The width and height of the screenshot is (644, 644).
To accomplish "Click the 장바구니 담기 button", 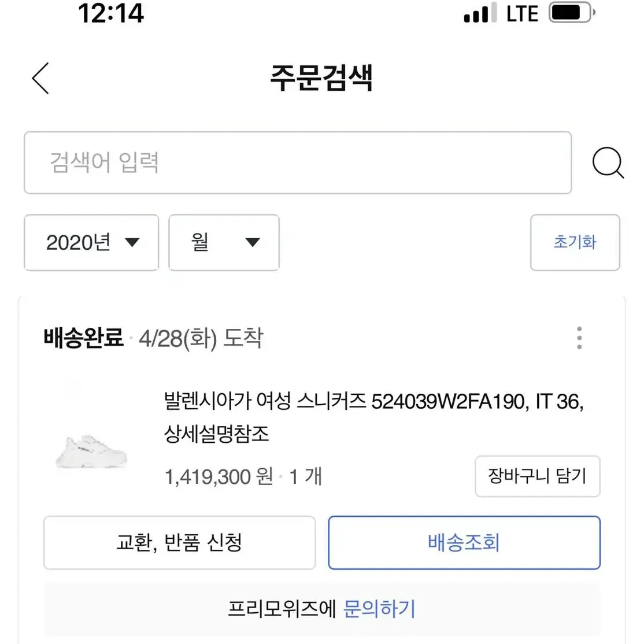I will pos(538,476).
